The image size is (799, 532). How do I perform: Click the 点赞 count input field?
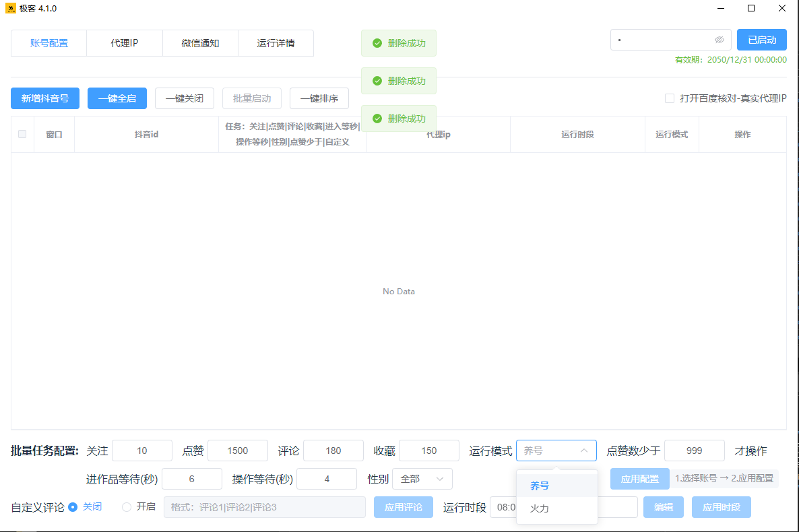237,451
